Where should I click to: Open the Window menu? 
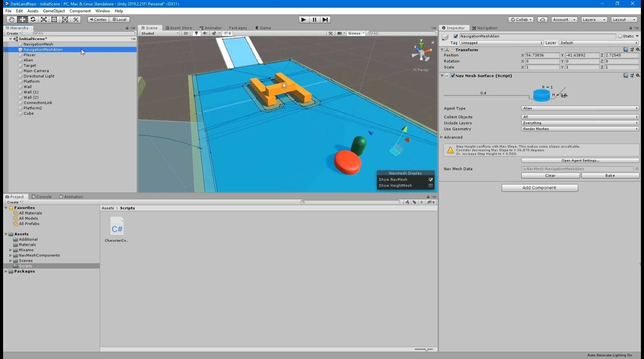click(103, 11)
